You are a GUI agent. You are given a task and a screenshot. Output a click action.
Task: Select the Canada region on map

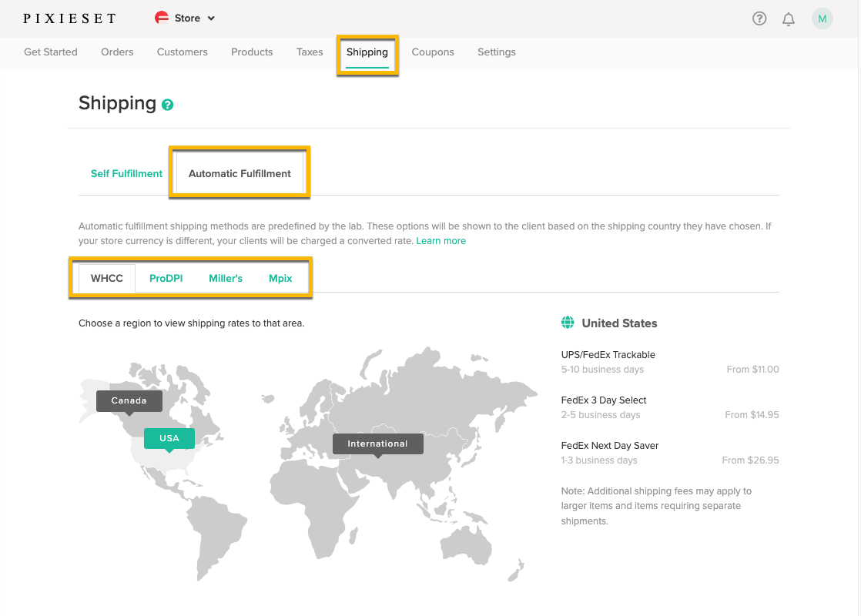point(129,400)
